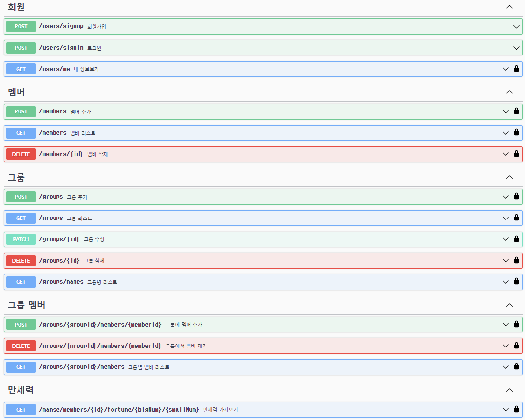The height and width of the screenshot is (420, 525).
Task: Expand chevron on POST /members
Action: (506, 112)
